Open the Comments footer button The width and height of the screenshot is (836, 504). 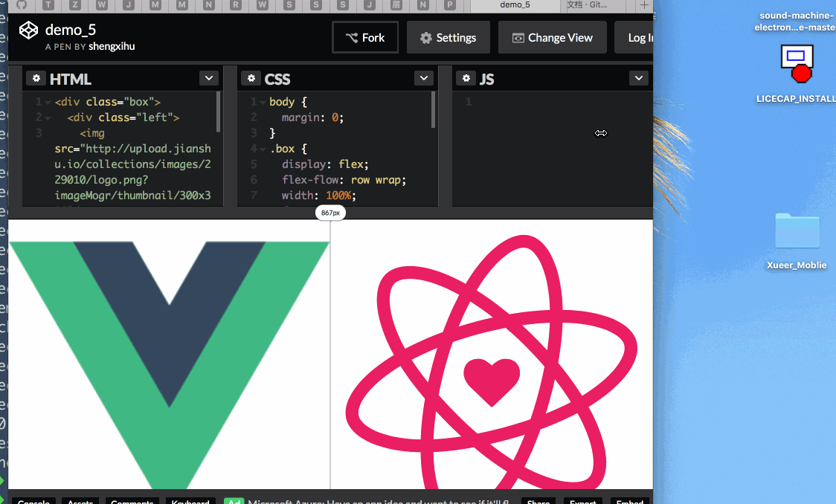point(132,501)
